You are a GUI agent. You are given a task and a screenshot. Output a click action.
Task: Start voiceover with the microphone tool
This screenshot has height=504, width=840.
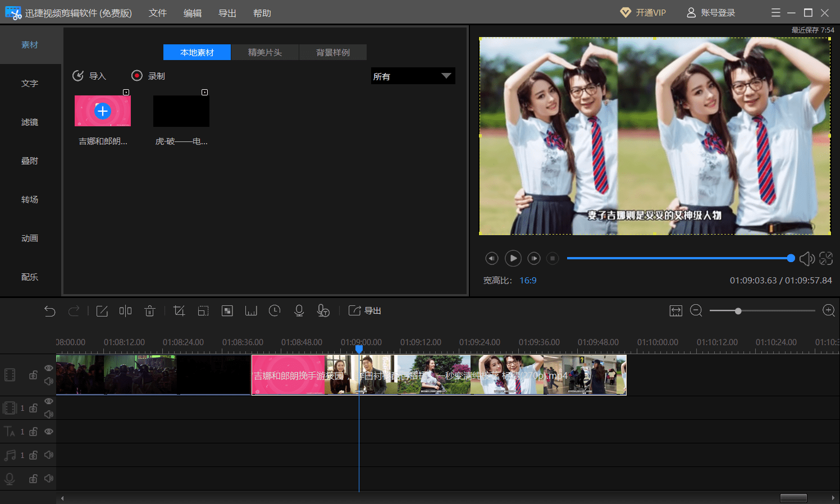[299, 311]
